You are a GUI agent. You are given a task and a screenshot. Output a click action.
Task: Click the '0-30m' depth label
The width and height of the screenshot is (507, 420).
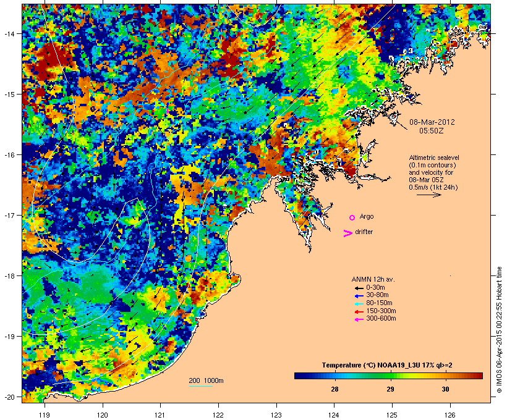click(x=375, y=288)
